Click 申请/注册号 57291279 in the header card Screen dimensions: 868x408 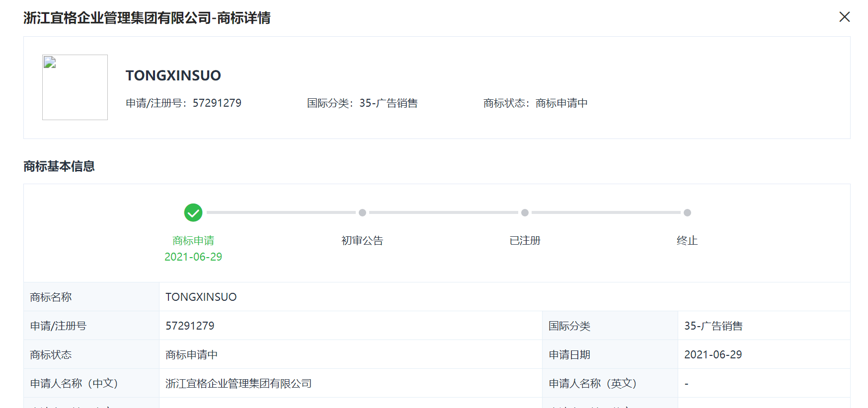[183, 103]
